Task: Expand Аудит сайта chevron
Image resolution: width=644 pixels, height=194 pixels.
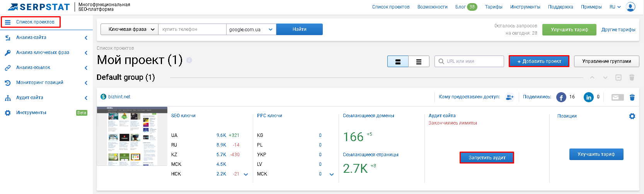Action: (86, 98)
